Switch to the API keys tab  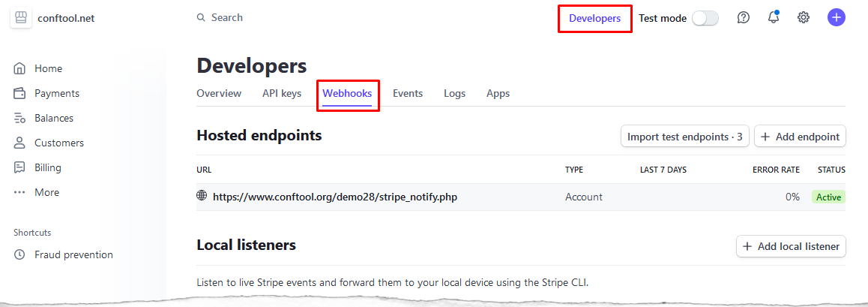(x=282, y=93)
